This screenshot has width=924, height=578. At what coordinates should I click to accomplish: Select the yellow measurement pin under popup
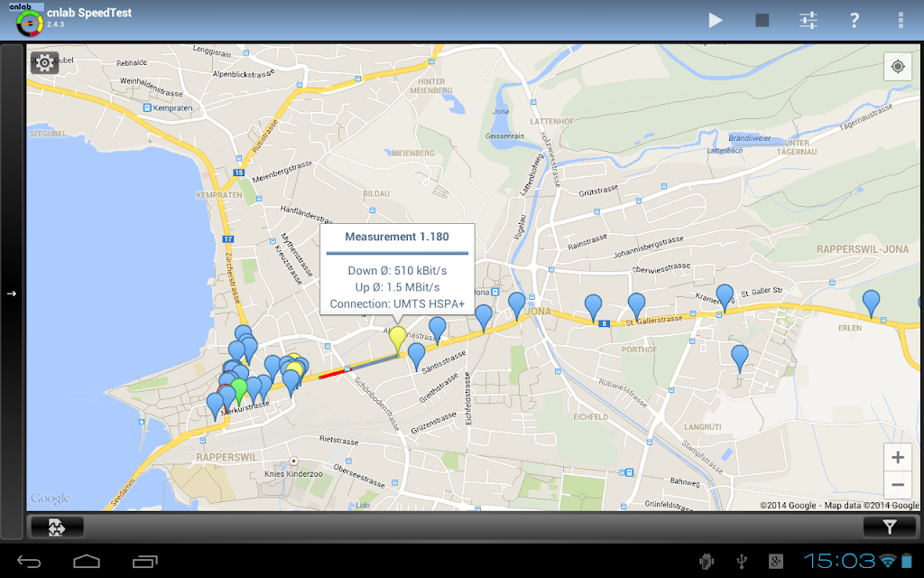coord(398,340)
